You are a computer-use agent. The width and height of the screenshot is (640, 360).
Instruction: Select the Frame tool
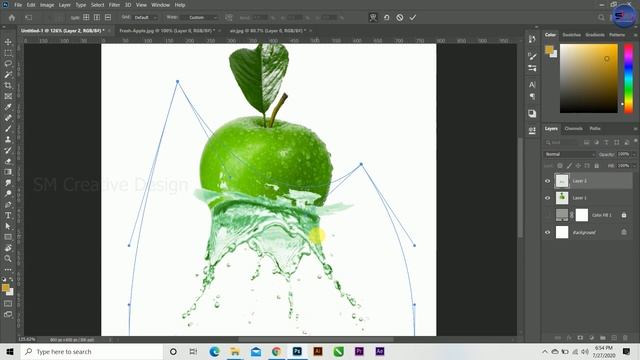tap(8, 96)
